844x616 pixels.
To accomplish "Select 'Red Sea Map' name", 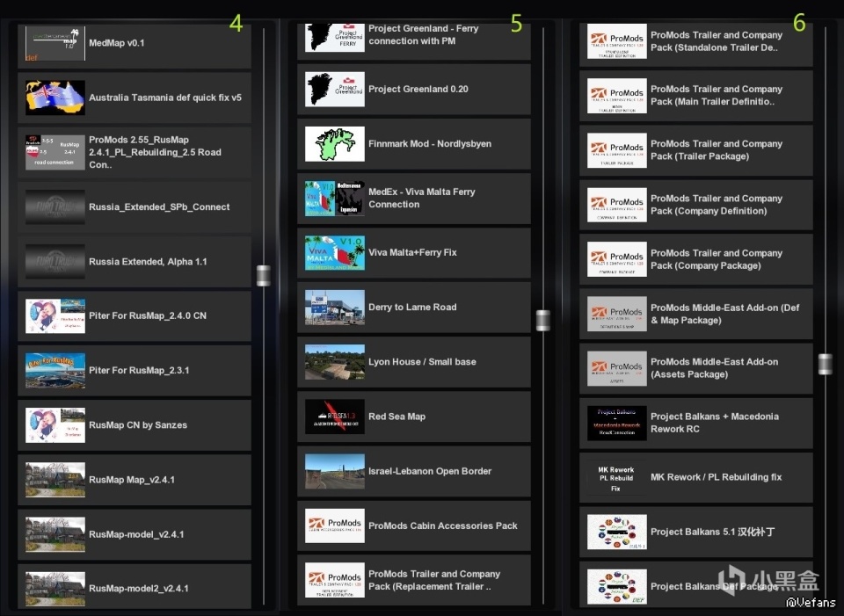I will tap(397, 417).
